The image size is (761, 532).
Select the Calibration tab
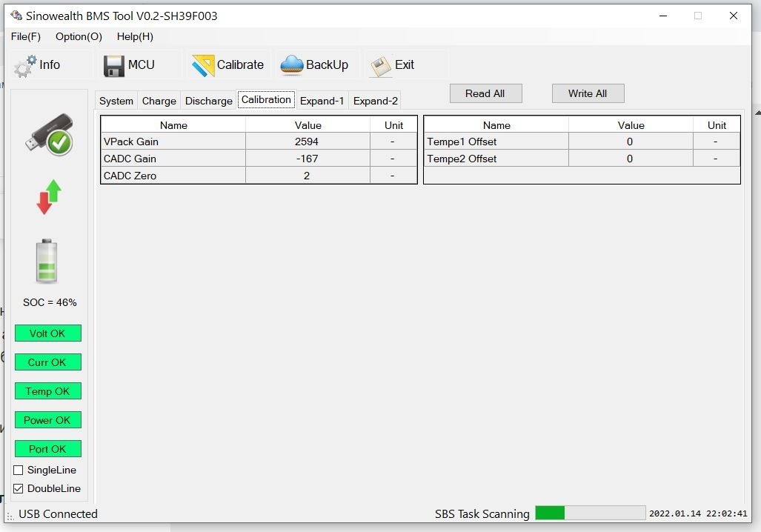[266, 99]
